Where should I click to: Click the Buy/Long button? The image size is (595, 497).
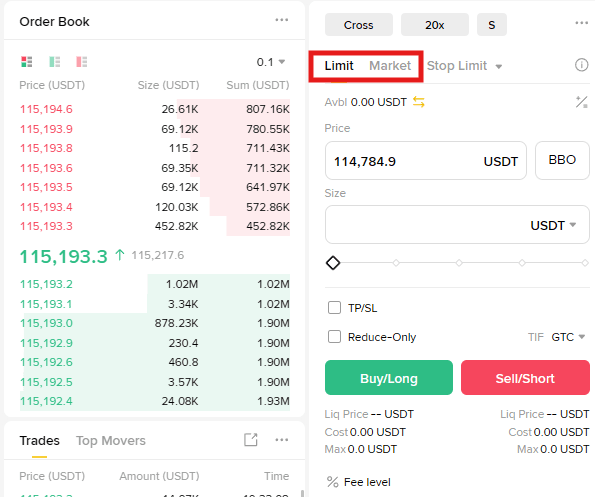(389, 377)
